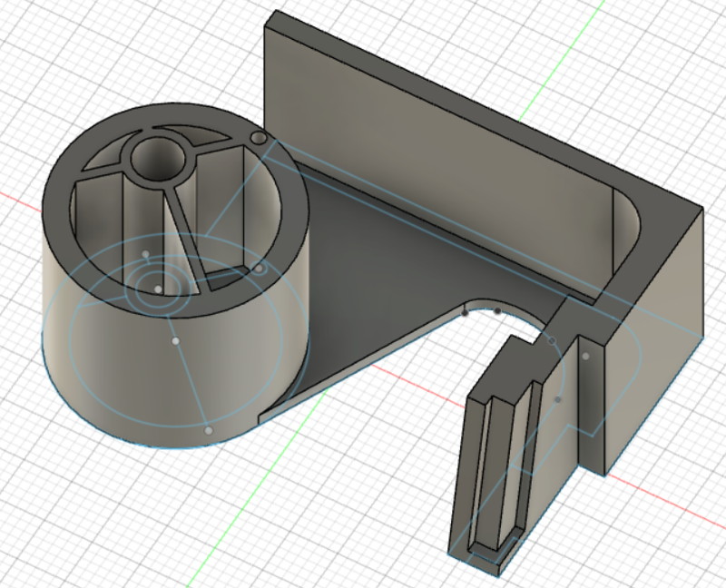The image size is (726, 588).
Task: Select the red axis line right of the clip
Action: point(667,503)
